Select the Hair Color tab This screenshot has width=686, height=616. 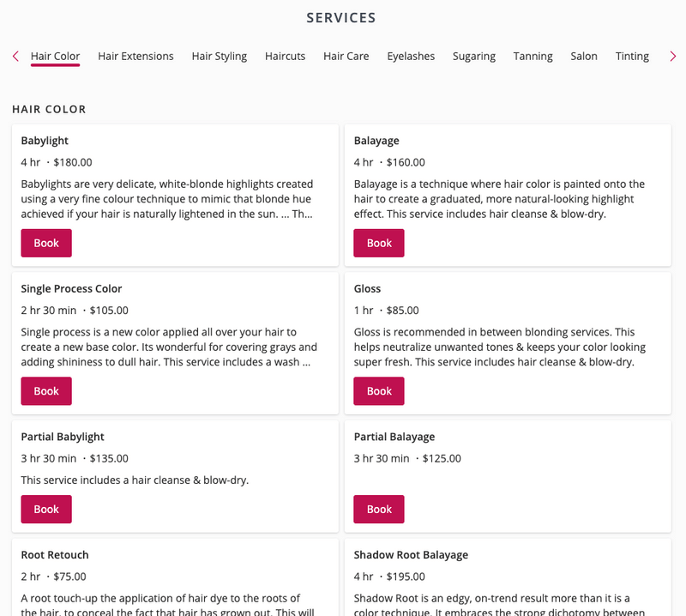(55, 57)
